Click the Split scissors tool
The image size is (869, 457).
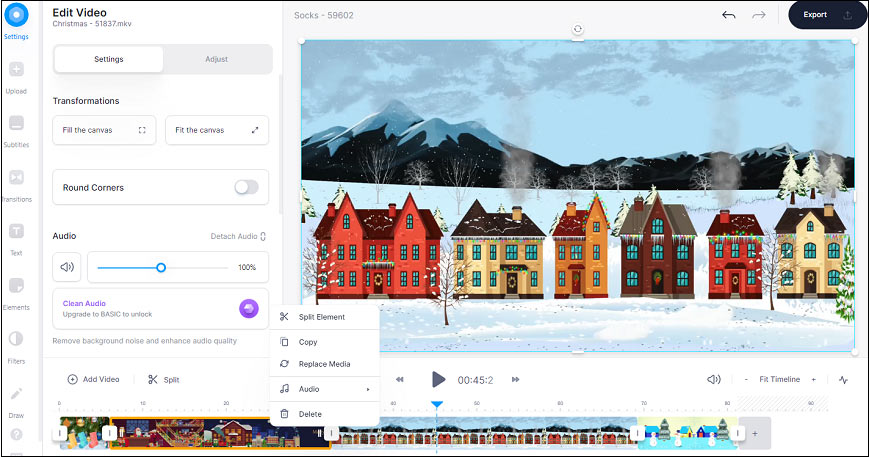point(163,380)
